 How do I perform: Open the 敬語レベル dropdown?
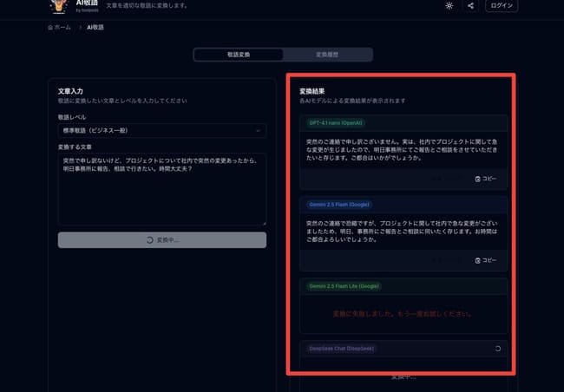point(162,131)
